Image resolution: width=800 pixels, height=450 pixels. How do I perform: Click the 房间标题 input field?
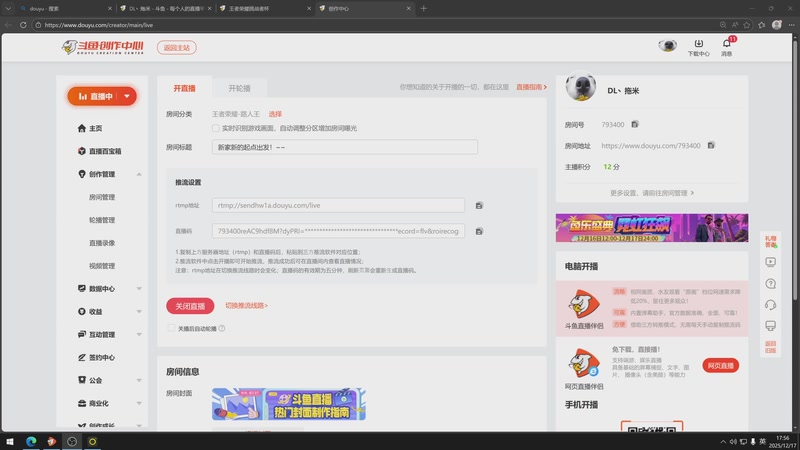345,147
